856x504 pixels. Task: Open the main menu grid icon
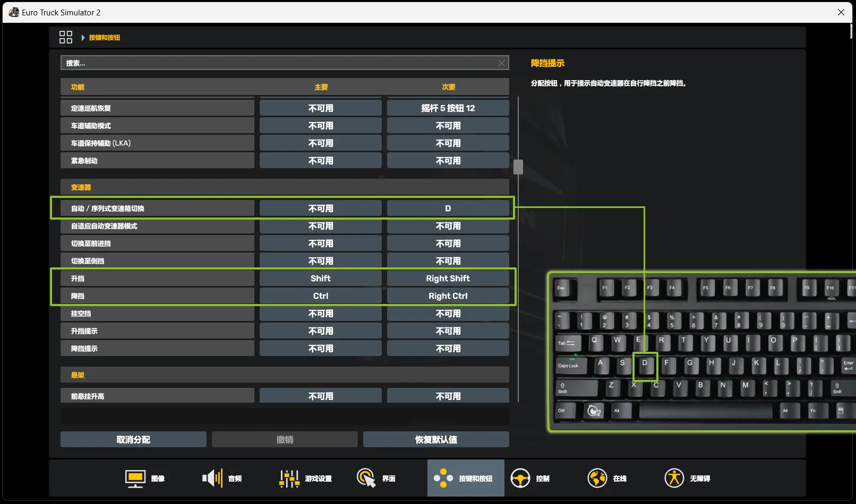coord(66,37)
